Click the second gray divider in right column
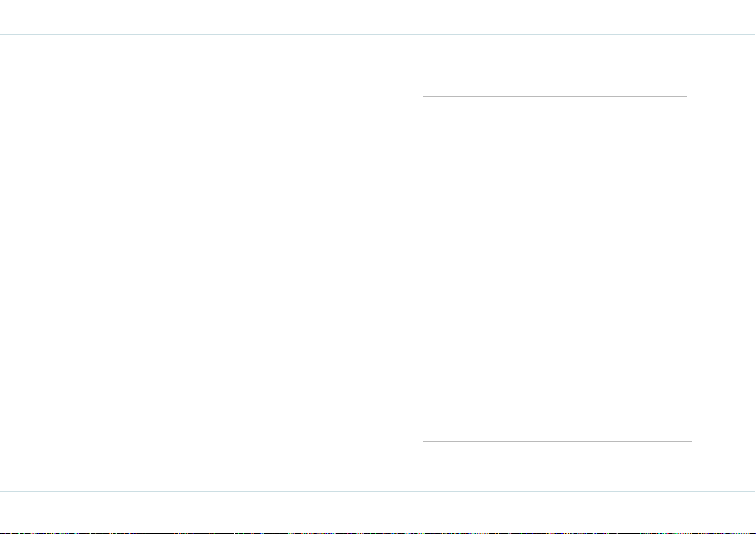756x534 pixels. point(555,170)
